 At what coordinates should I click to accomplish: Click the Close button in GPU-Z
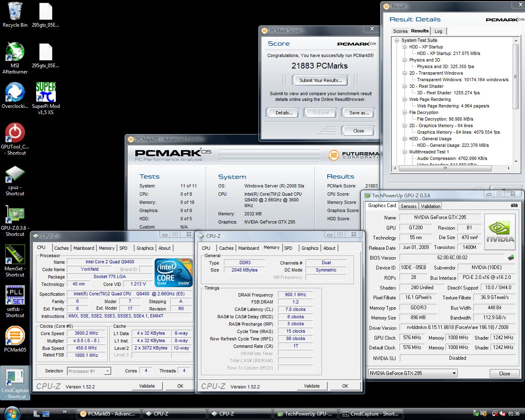[504, 373]
